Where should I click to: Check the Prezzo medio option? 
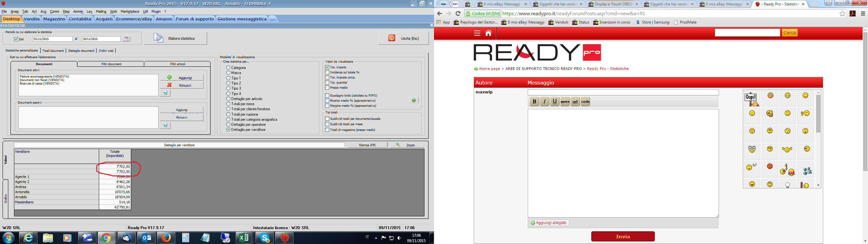coord(327,88)
